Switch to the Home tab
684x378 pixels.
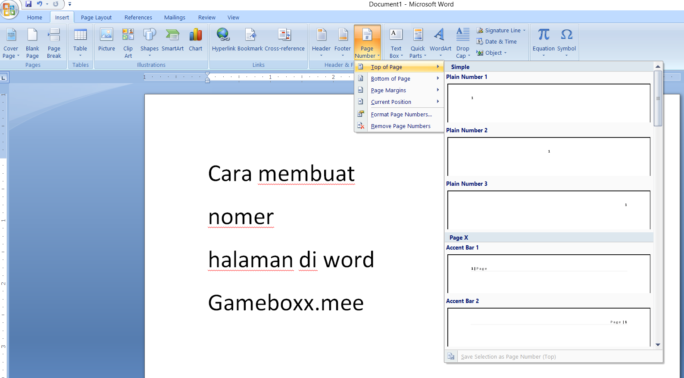[x=34, y=17]
